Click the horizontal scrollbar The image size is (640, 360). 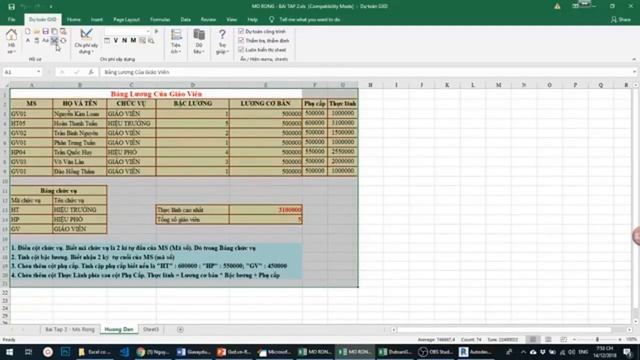pyautogui.click(x=504, y=329)
